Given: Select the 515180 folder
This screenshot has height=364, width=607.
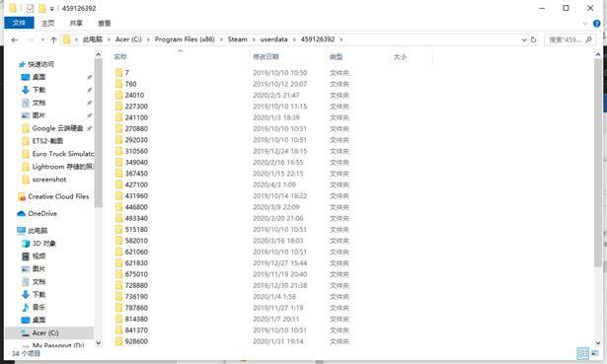Looking at the screenshot, I should tap(131, 230).
